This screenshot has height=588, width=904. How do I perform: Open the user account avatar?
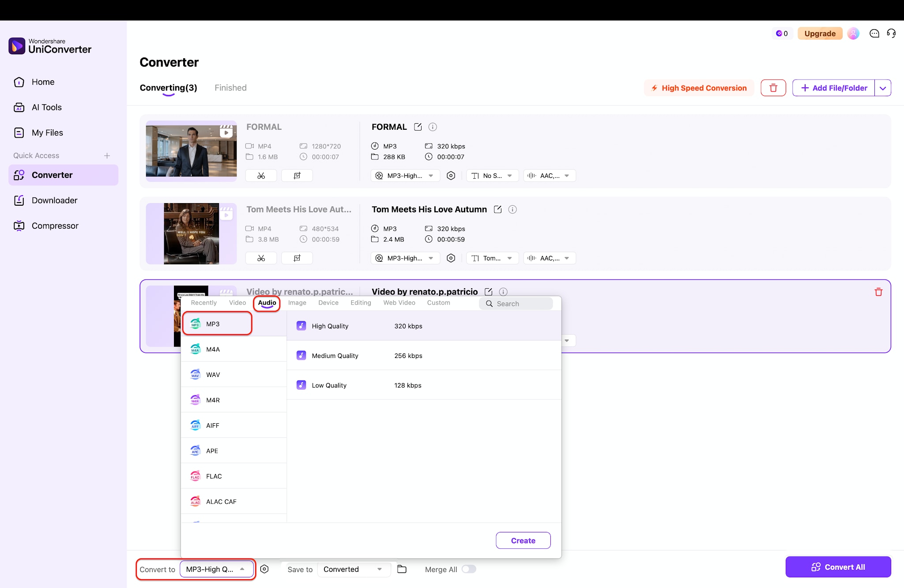pos(853,34)
